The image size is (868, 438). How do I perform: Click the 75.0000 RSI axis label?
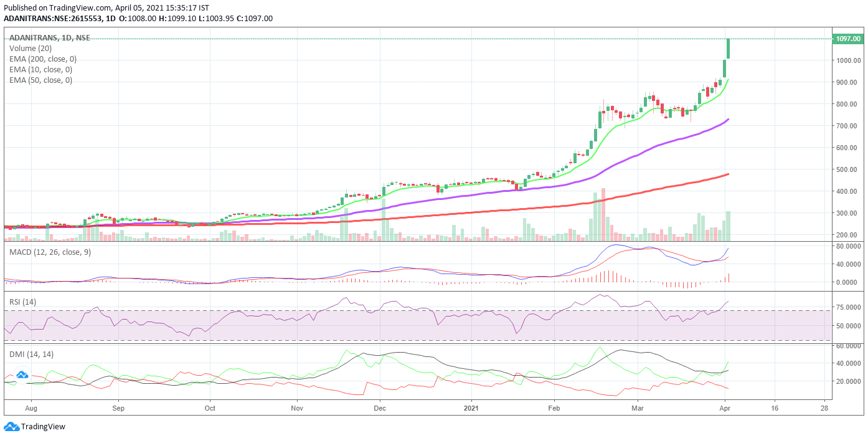pyautogui.click(x=849, y=307)
